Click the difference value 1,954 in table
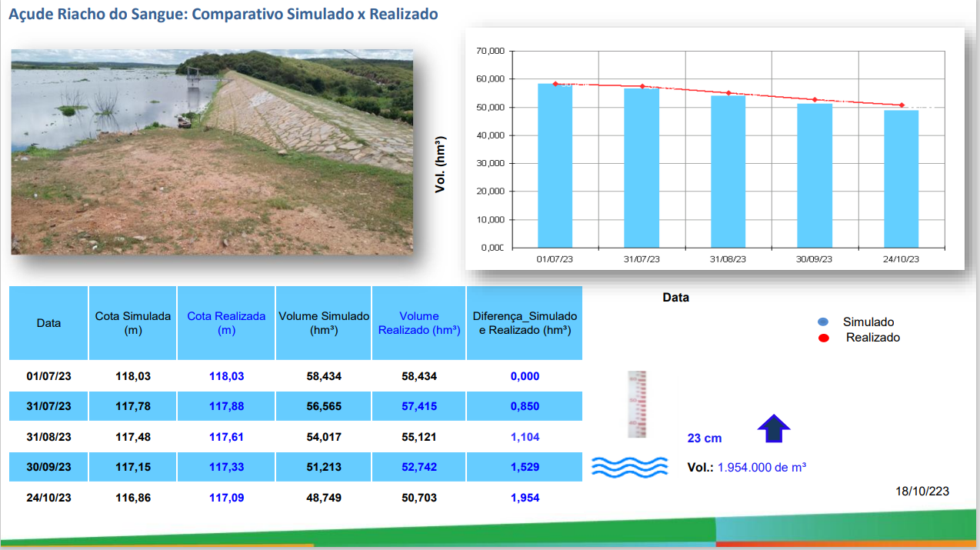Viewport: 980px width, 550px height. [x=525, y=498]
